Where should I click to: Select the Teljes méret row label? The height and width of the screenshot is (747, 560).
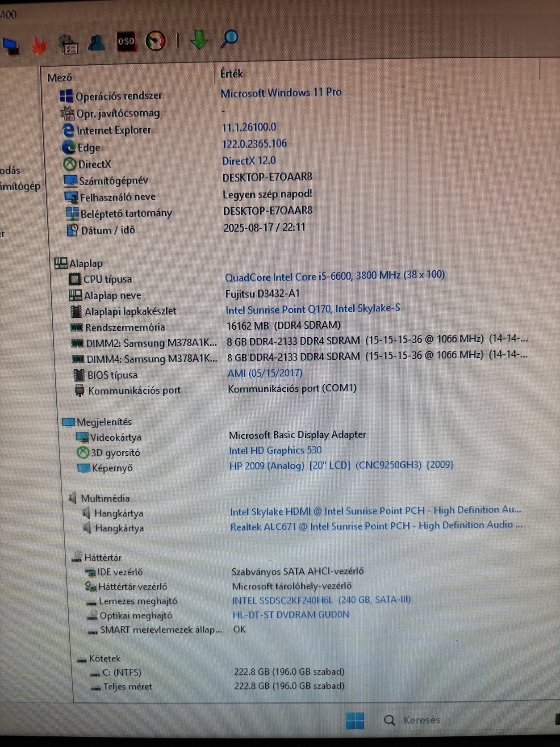(127, 687)
